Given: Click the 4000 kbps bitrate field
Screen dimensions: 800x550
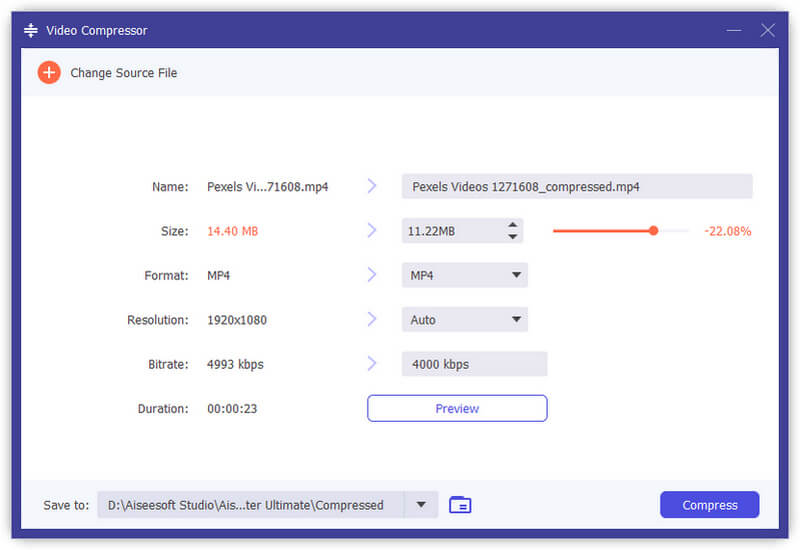Looking at the screenshot, I should pyautogui.click(x=474, y=364).
